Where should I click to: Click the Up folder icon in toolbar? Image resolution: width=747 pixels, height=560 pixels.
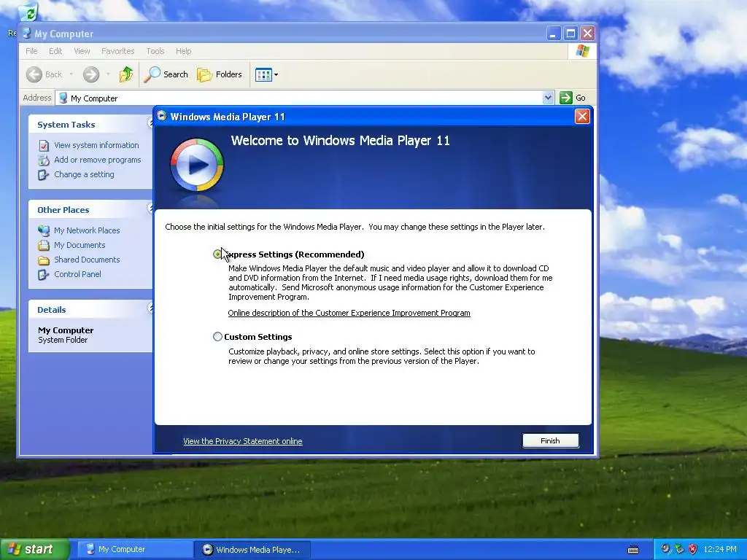click(126, 74)
